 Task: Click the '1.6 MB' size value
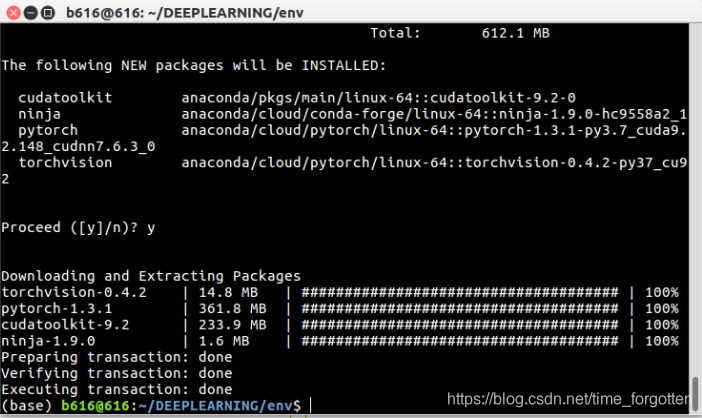[x=224, y=341]
